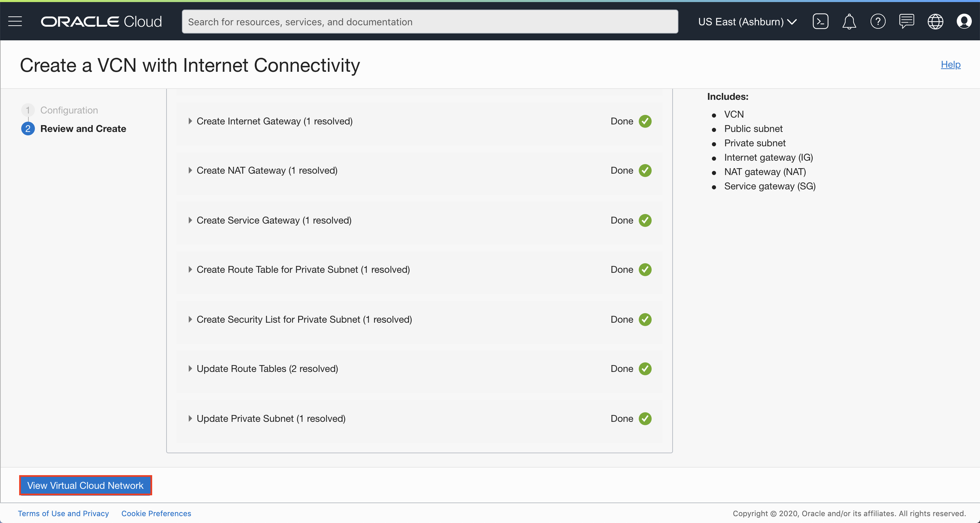This screenshot has width=980, height=523.
Task: Click the green check for Internet Gateway
Action: tap(645, 121)
